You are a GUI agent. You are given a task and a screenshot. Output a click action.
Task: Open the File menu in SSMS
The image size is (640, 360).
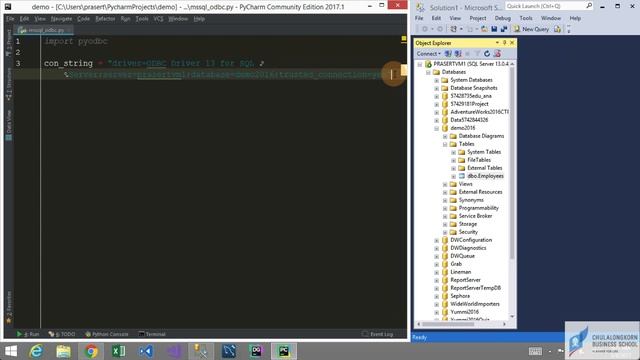point(419,18)
